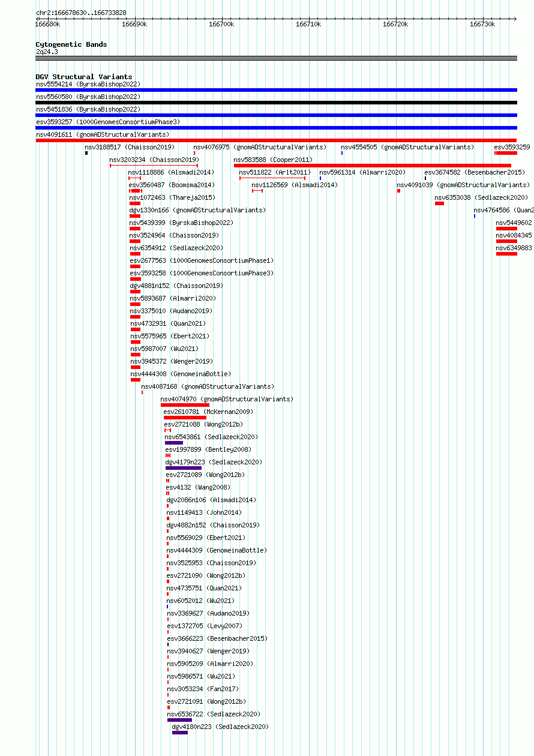Click the nsv5554214 (ByrskaBishop2022) variant label
This screenshot has width=534, height=756.
(x=88, y=84)
